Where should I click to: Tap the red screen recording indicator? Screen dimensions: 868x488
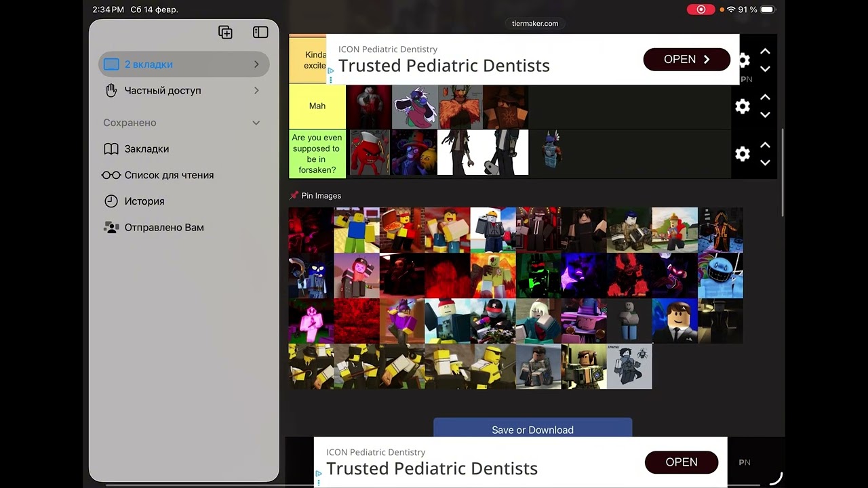point(701,9)
